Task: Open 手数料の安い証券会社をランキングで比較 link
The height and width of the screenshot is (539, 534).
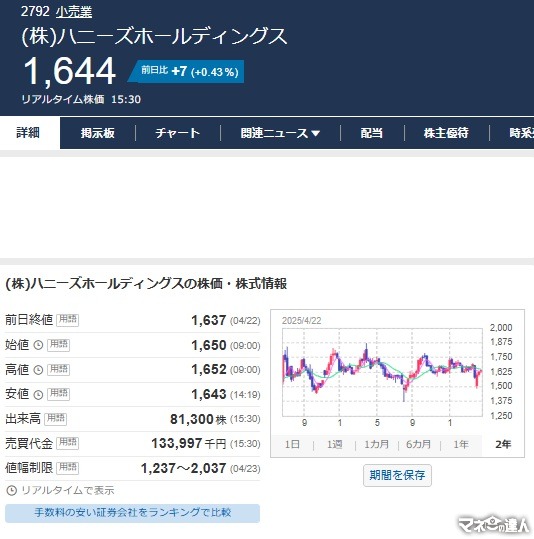Action: pos(132,513)
